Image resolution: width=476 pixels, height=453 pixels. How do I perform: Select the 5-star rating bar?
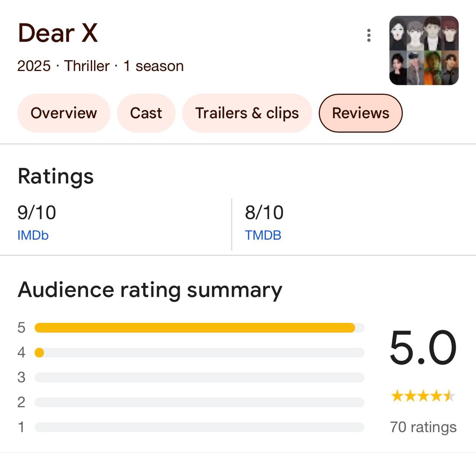click(199, 328)
